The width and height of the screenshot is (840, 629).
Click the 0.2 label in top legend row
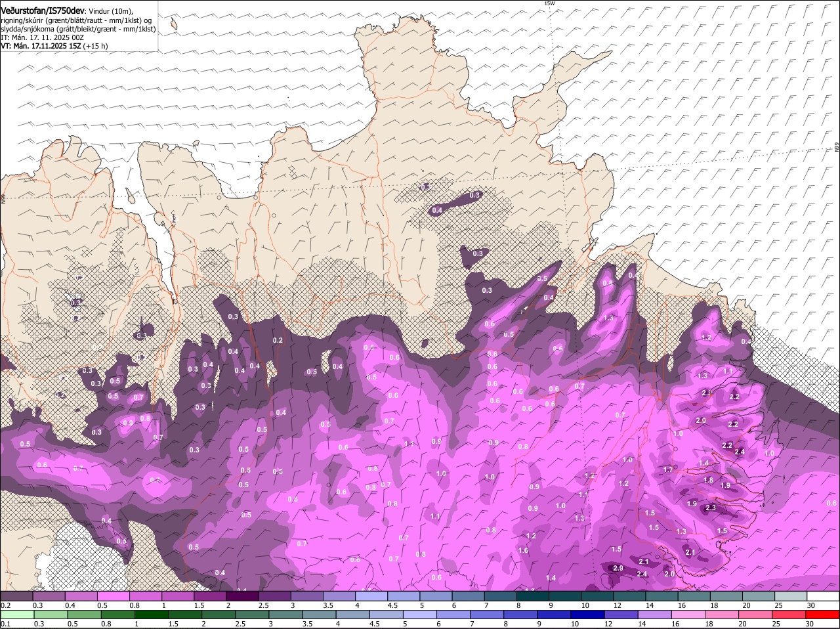(5, 605)
